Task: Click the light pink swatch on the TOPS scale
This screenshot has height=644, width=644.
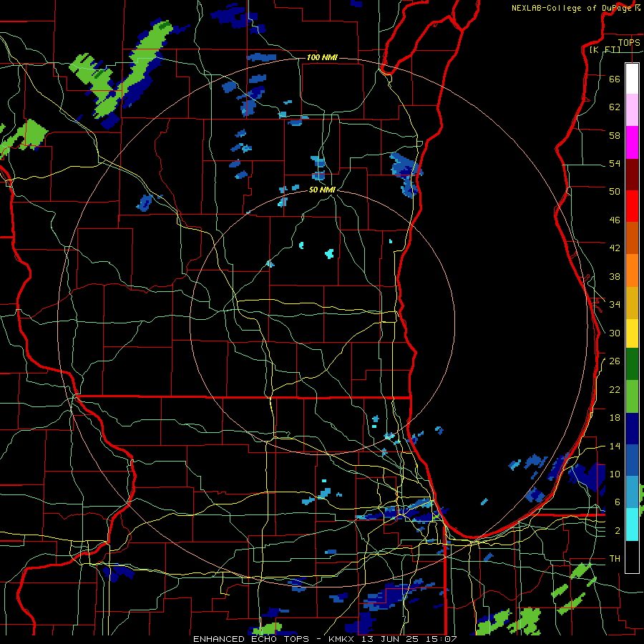Action: (x=632, y=110)
